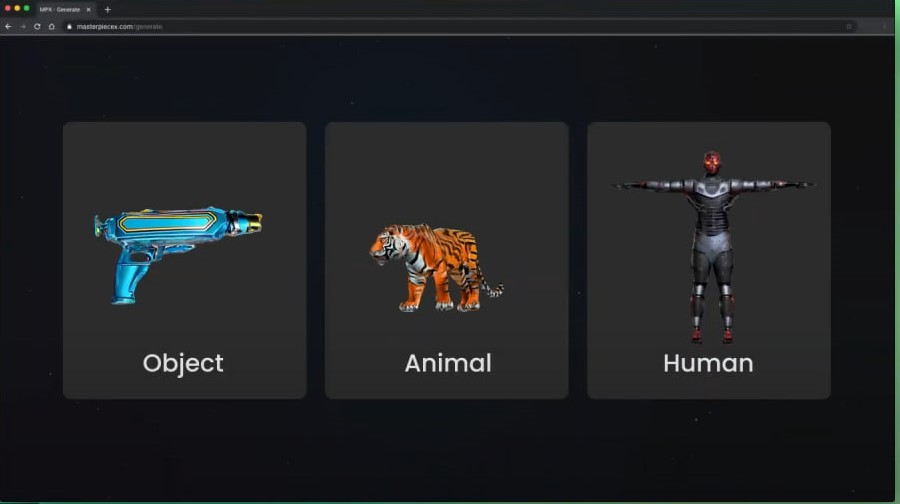The image size is (900, 504).
Task: Choose the Object text label
Action: (x=183, y=364)
